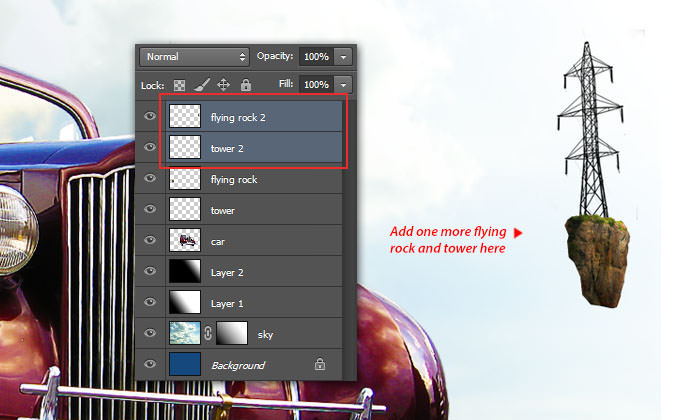Toggle visibility of the tower layer
Screen dimensions: 700x420
(150, 209)
